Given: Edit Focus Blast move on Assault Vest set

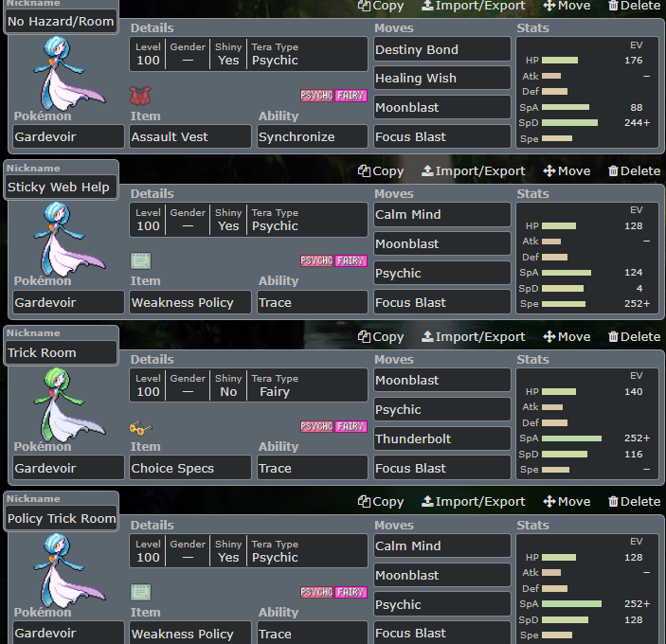Looking at the screenshot, I should coord(442,136).
